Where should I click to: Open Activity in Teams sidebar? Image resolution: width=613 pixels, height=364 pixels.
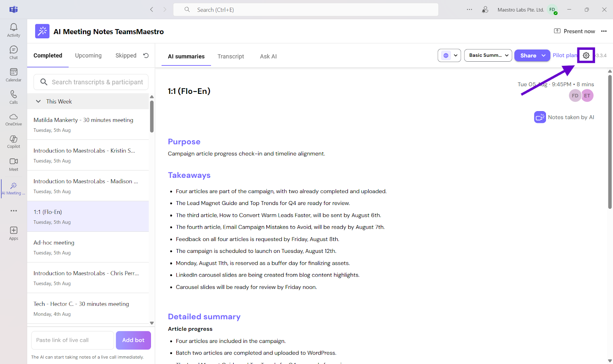tap(13, 30)
